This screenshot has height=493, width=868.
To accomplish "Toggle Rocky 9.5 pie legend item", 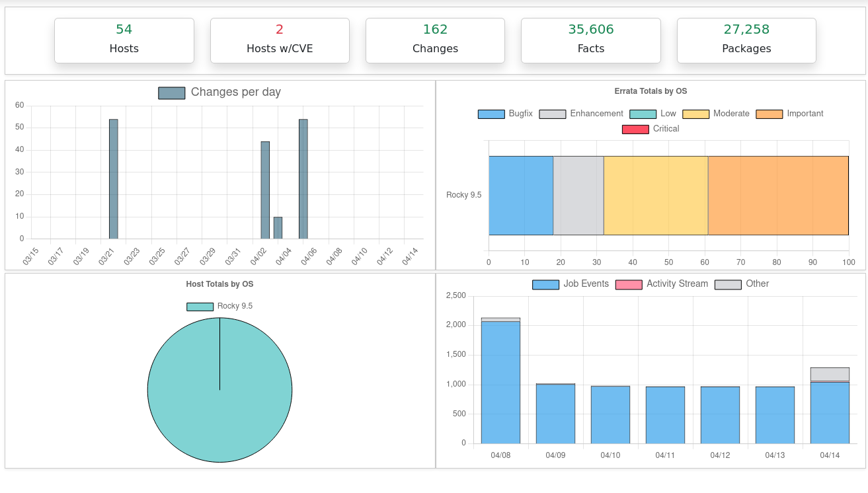I will coord(219,307).
